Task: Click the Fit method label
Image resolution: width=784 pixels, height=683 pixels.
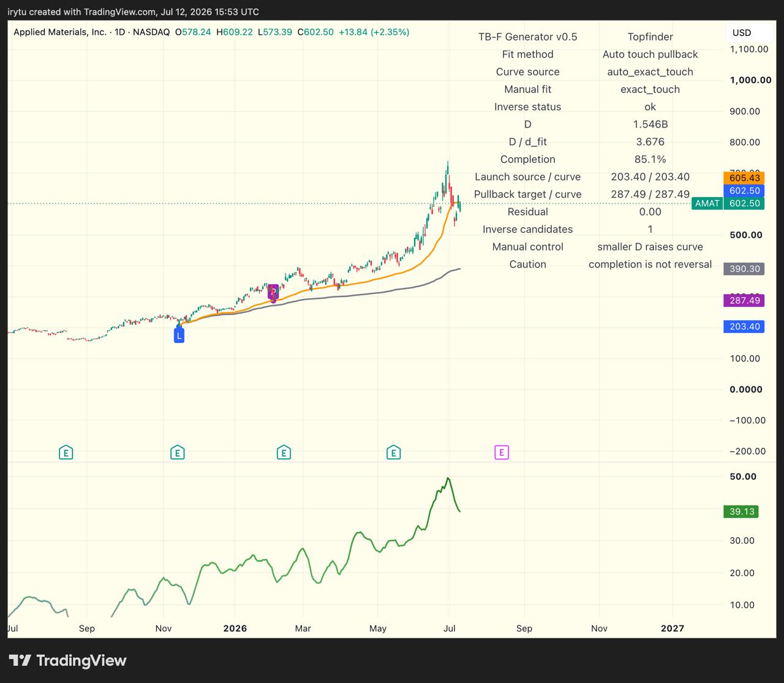Action: click(527, 55)
